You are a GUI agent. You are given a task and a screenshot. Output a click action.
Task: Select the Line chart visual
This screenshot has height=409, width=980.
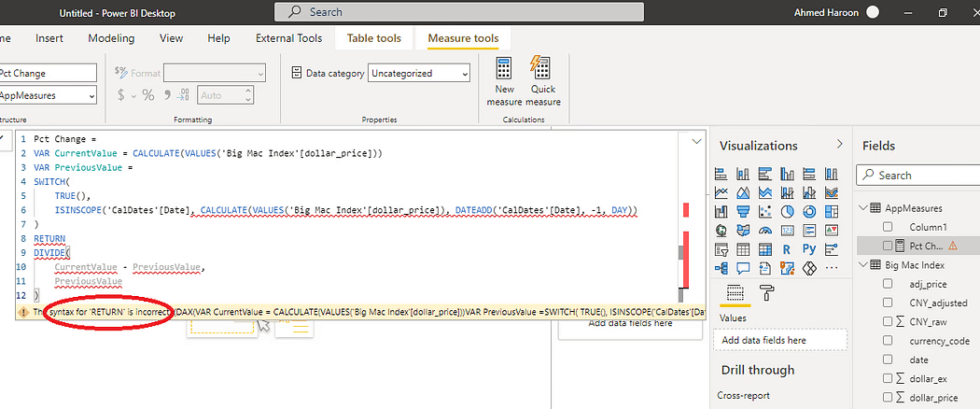[x=721, y=192]
